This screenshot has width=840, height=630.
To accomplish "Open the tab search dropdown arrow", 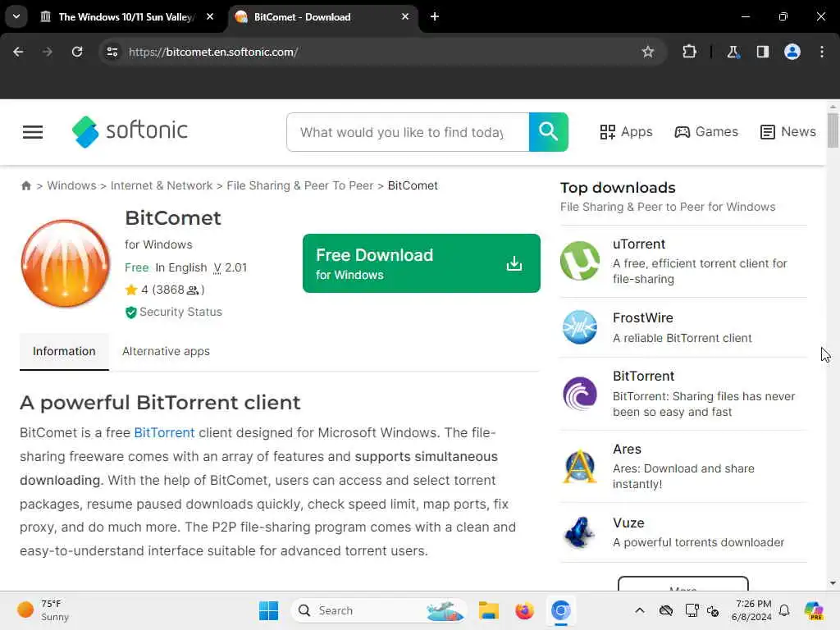I will 16,16.
